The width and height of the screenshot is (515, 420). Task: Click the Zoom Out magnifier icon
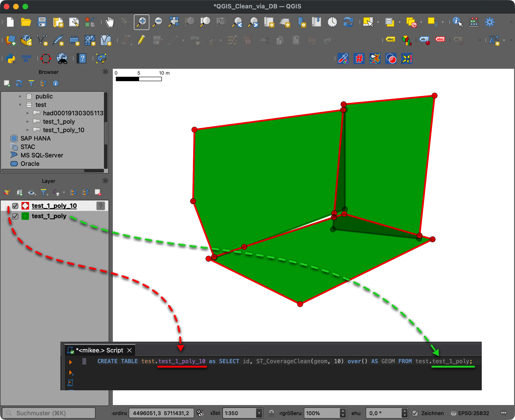tap(157, 22)
